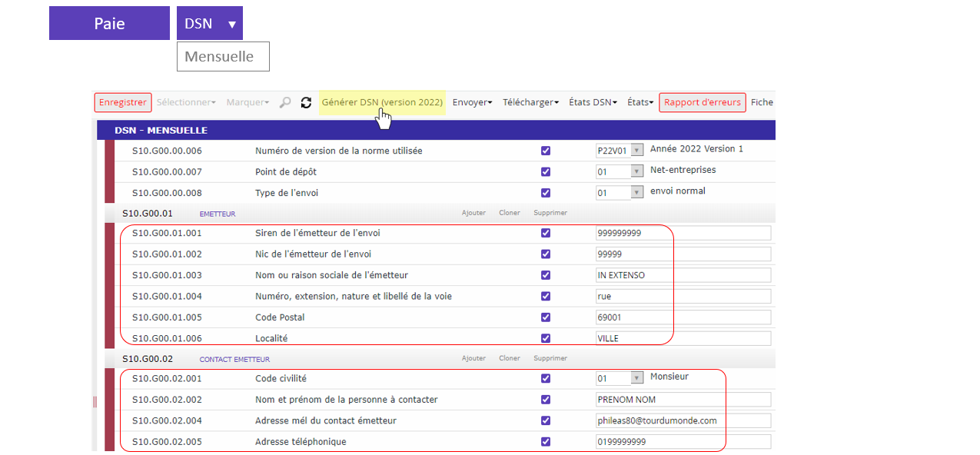Image resolution: width=980 pixels, height=455 pixels.
Task: Open the Télécharger menu
Action: point(530,102)
